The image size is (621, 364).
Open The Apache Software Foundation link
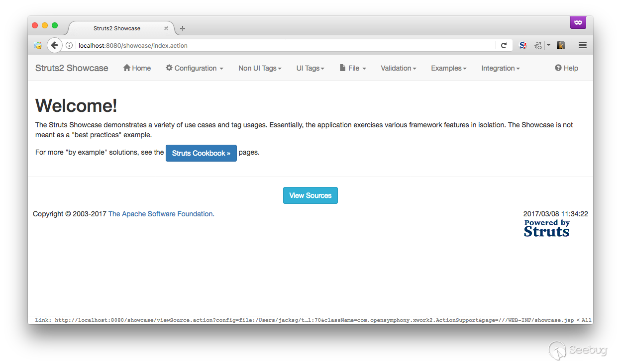(161, 214)
